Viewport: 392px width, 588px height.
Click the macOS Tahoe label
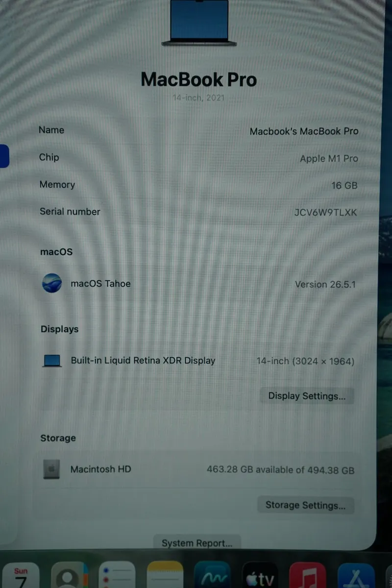[100, 283]
